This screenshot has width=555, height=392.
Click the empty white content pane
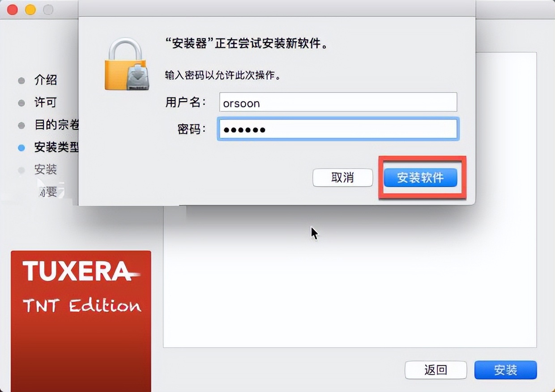point(350,277)
